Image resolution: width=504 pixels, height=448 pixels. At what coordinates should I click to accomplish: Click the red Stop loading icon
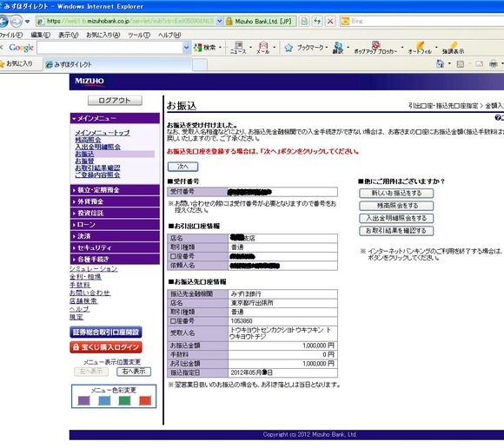click(x=330, y=21)
